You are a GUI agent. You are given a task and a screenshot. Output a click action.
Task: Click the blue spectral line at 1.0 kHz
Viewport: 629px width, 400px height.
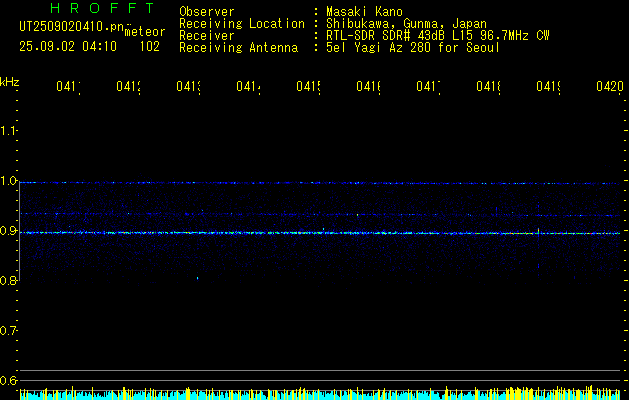(x=320, y=183)
